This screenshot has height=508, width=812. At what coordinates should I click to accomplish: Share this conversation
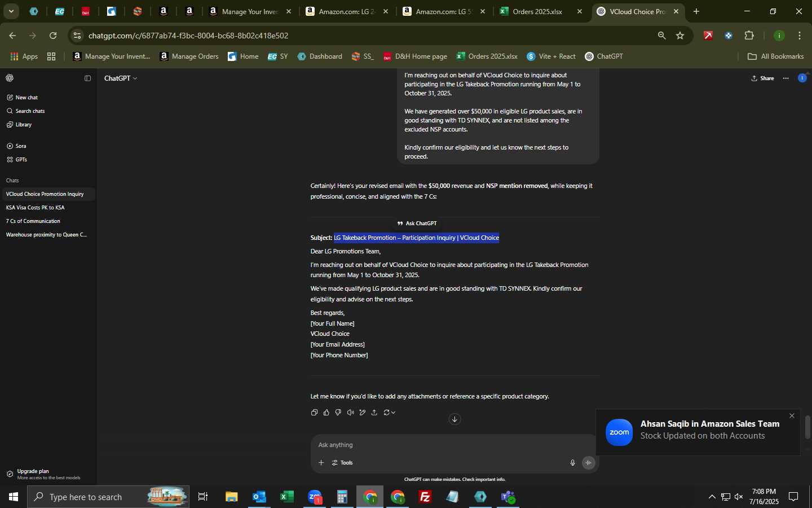point(762,78)
